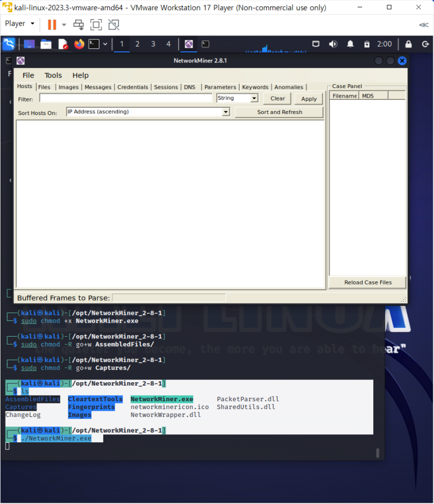This screenshot has width=434, height=504.
Task: Select the terminal taskbar window button
Action: point(205,44)
